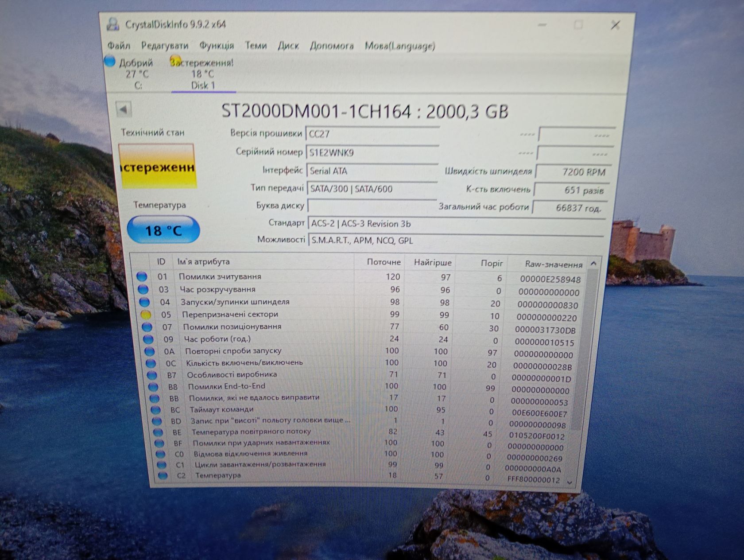Click the previous disk arrow button

(x=124, y=109)
